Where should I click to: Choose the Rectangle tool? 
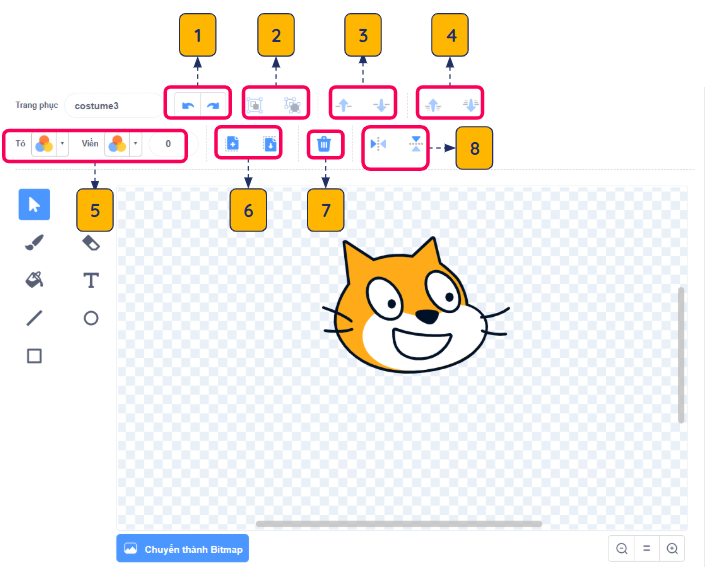pyautogui.click(x=34, y=356)
